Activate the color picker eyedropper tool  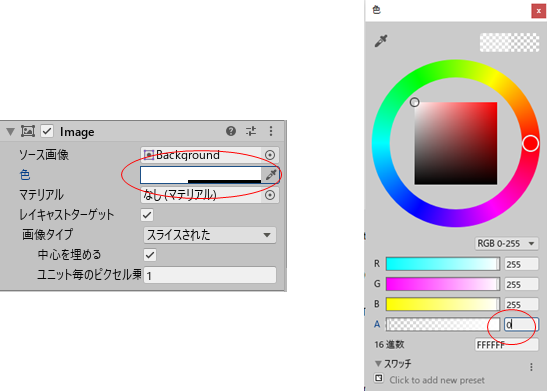click(x=381, y=41)
